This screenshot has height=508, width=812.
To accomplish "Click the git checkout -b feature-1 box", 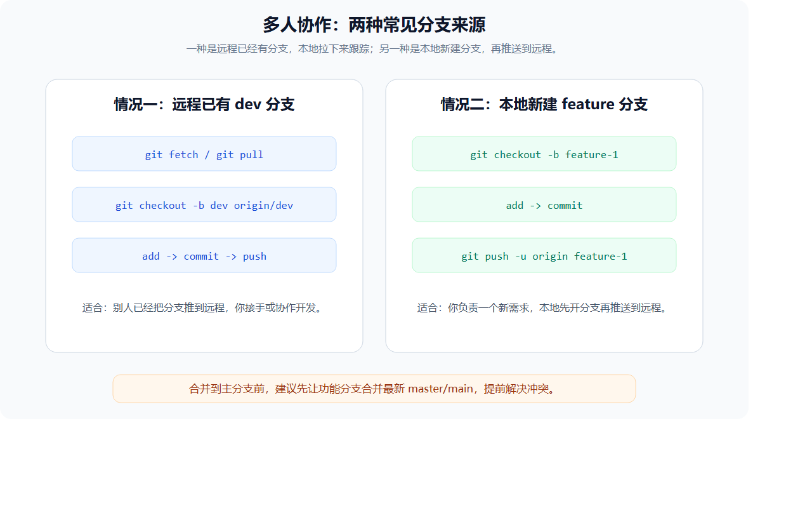I will tap(544, 154).
